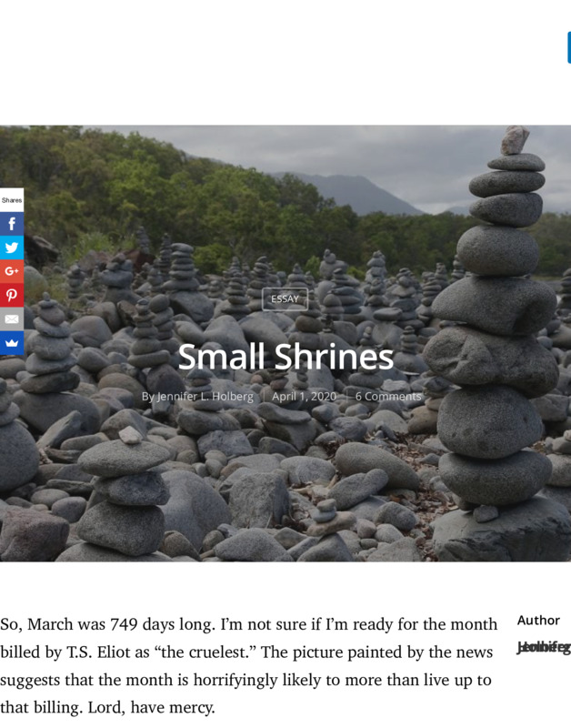Open the blue crown Sumo icon

pyautogui.click(x=12, y=343)
